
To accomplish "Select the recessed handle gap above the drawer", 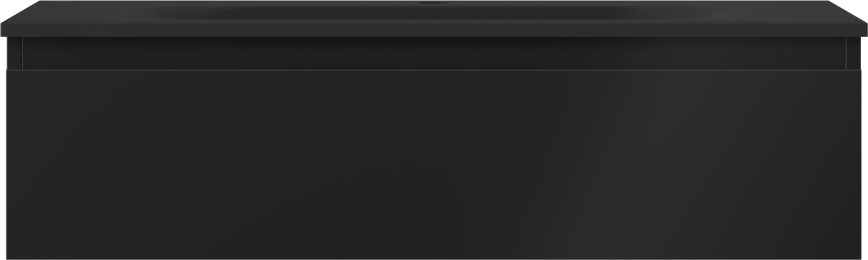I will (x=434, y=53).
